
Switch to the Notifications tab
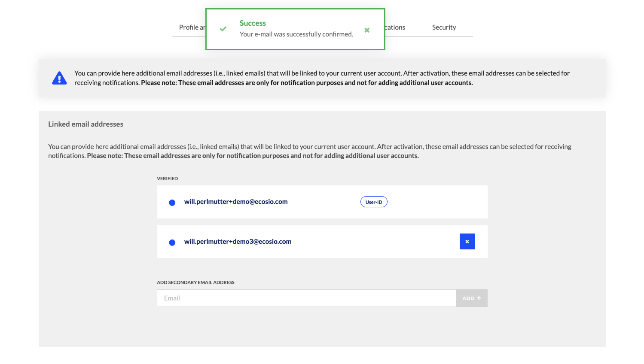(395, 27)
